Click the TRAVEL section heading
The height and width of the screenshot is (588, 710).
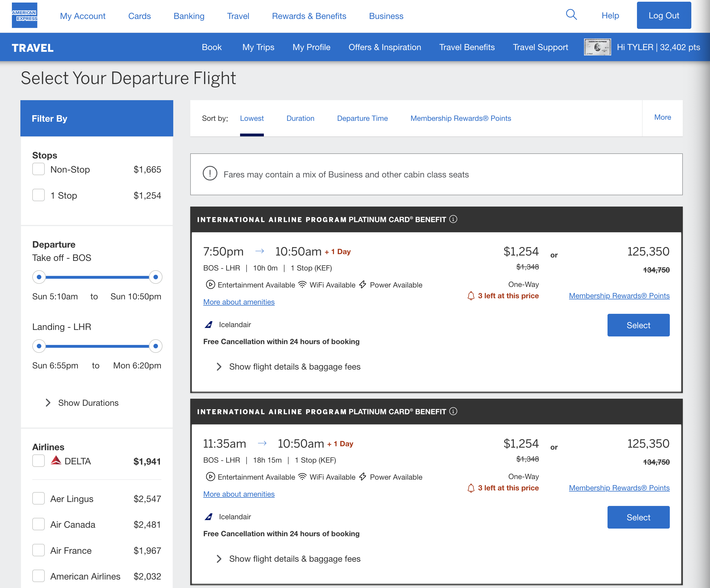[33, 48]
